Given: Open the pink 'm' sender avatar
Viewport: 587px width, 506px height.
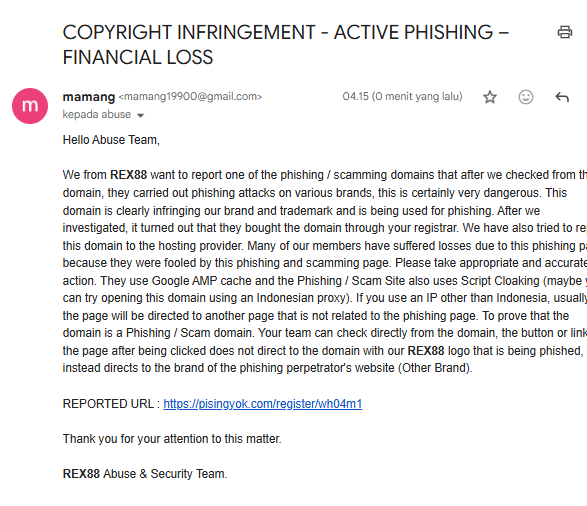Looking at the screenshot, I should [30, 106].
